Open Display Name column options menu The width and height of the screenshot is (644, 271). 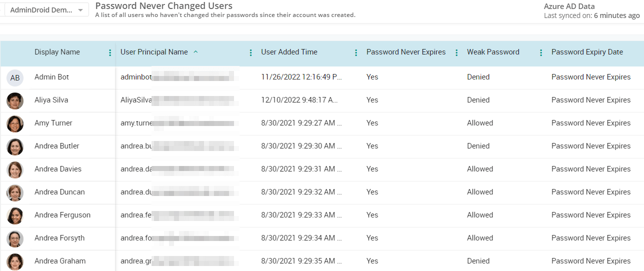coord(110,52)
